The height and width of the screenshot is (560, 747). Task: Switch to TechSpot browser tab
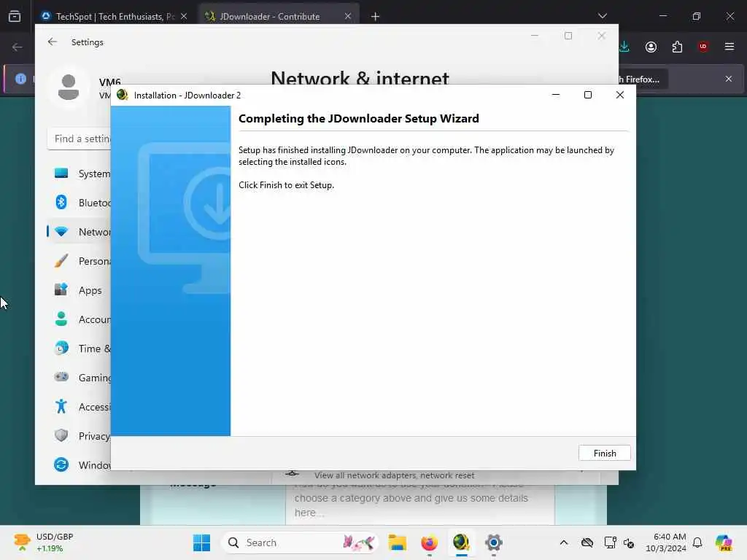[109, 16]
